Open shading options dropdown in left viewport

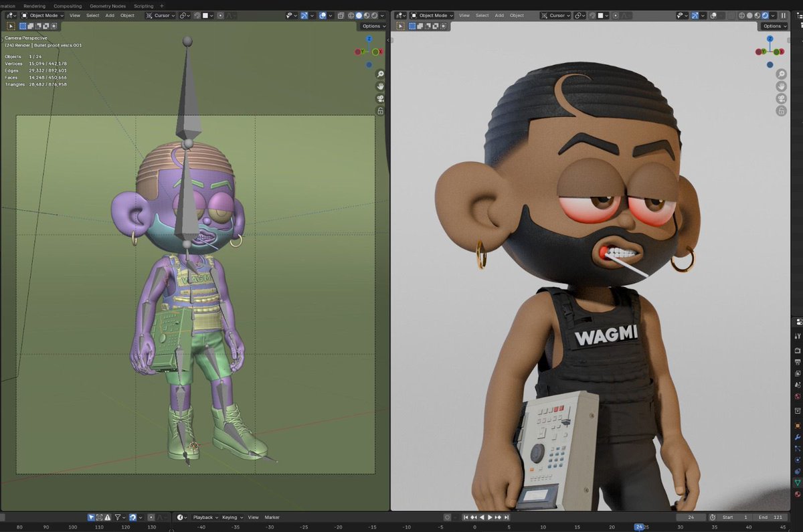(382, 15)
